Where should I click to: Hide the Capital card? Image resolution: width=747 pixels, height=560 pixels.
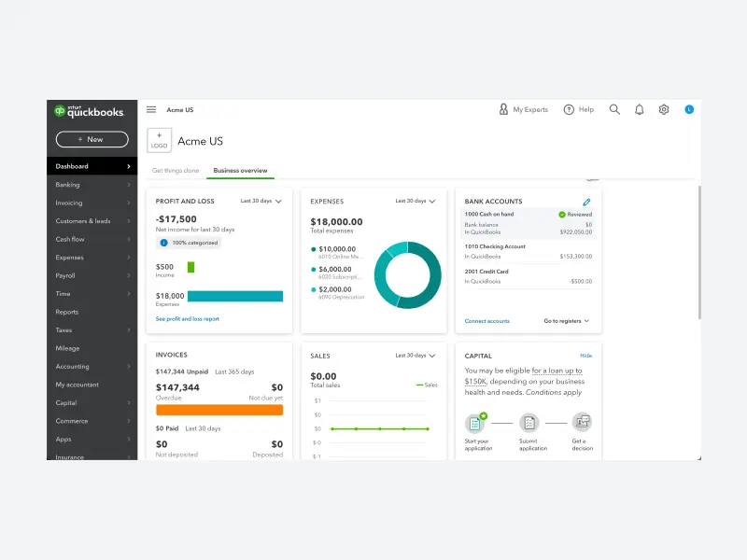tap(586, 356)
